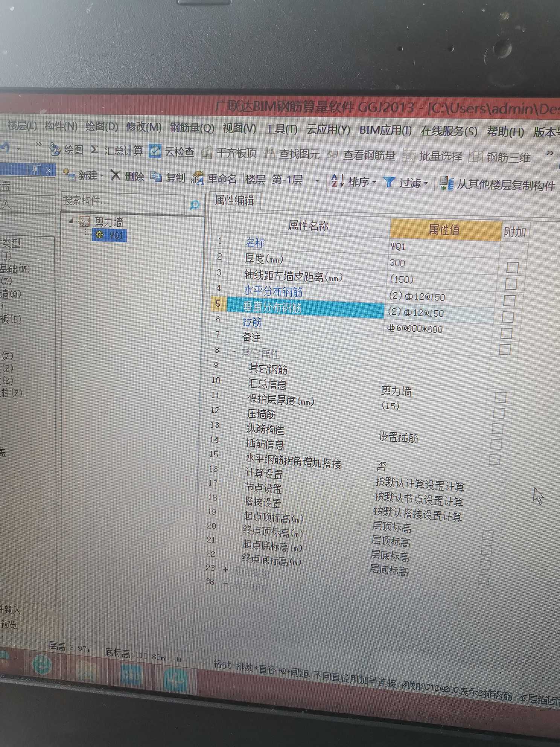Click the search magnifier icon
This screenshot has height=747, width=560.
[x=194, y=205]
